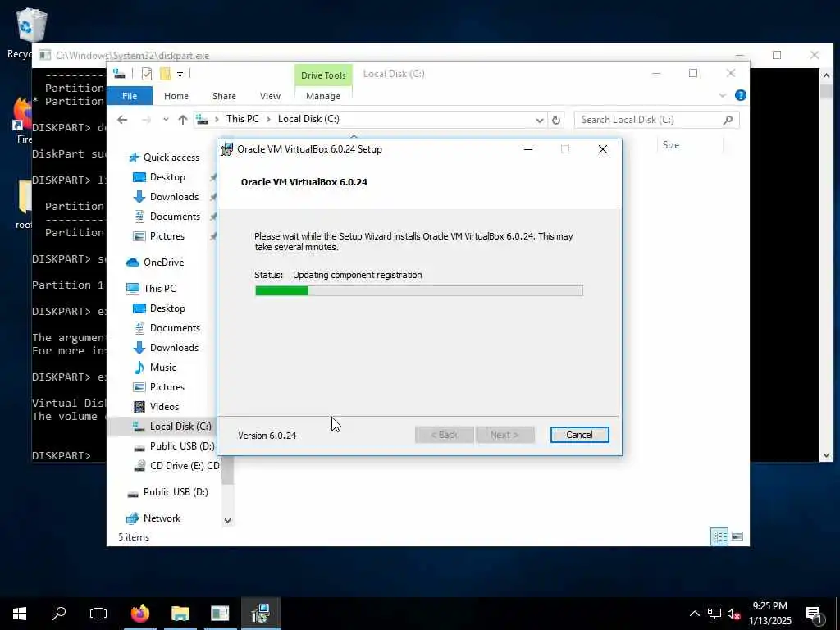This screenshot has height=630, width=840.
Task: Open the Action Center notifications
Action: pyautogui.click(x=815, y=614)
